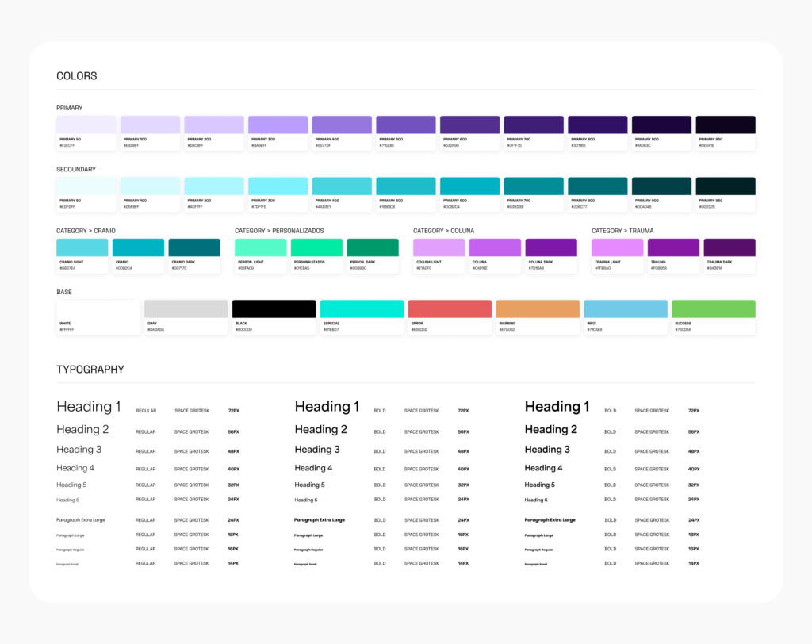
Task: Select the Cranio Dark swatch
Action: point(194,247)
